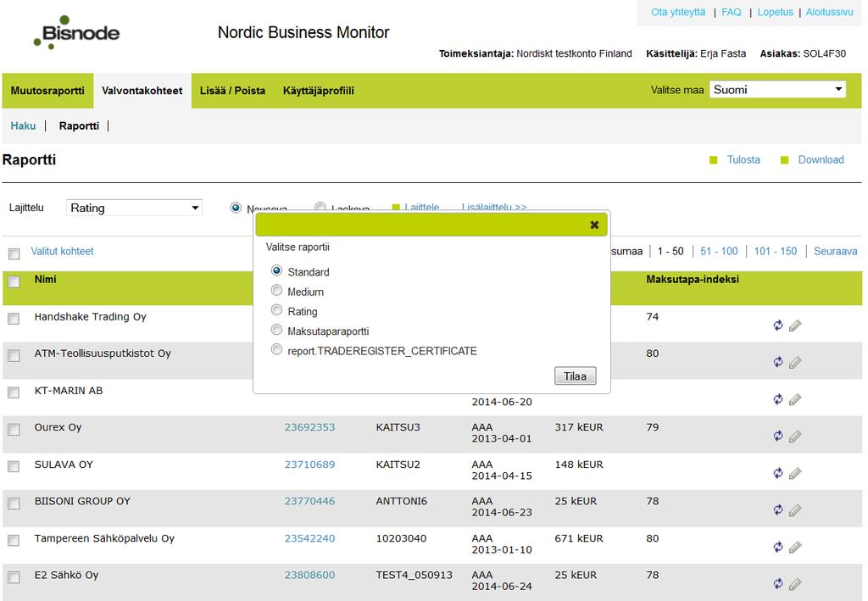The width and height of the screenshot is (868, 601).
Task: Select the Rating report option
Action: (x=276, y=310)
